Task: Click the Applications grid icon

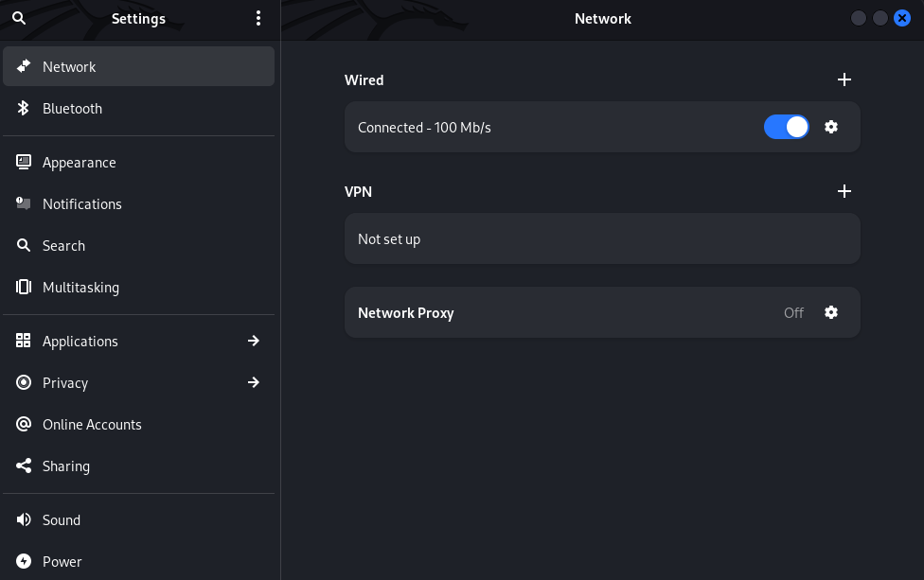Action: pos(24,341)
